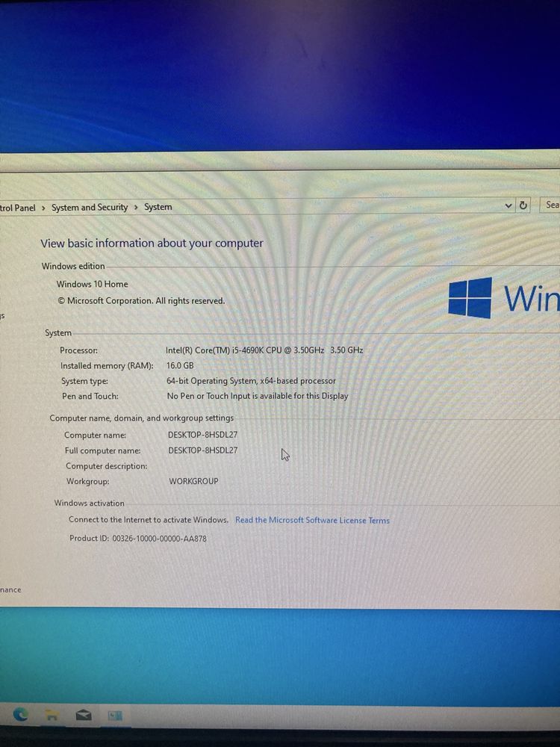Click Computer name value 'DESKTOP-8HSDL27'
560x747 pixels.
203,435
